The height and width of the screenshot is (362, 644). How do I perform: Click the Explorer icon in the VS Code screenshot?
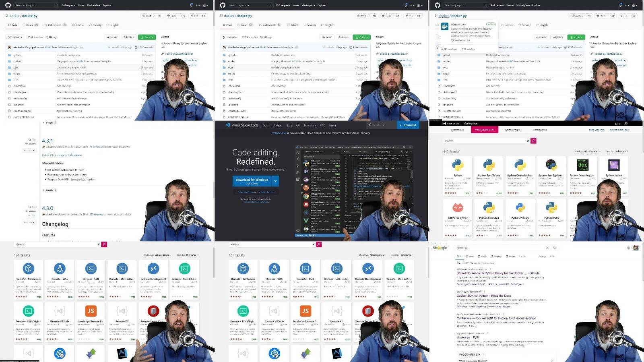point(298,153)
